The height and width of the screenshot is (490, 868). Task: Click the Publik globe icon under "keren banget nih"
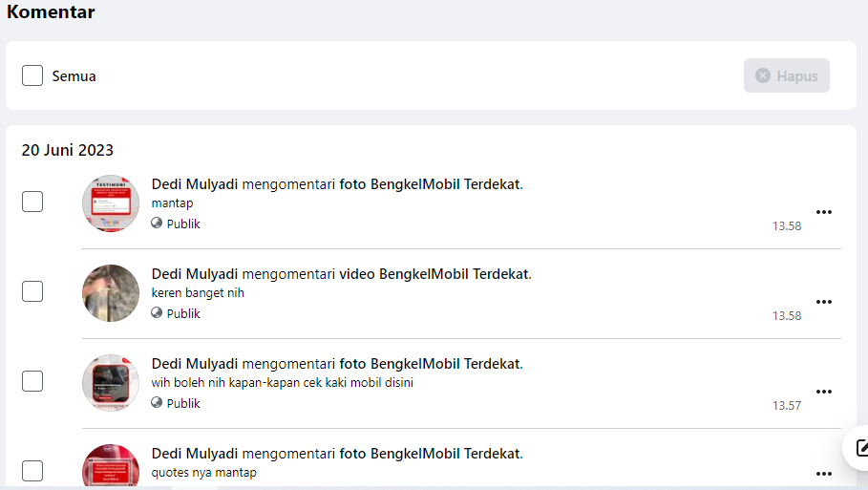(157, 313)
